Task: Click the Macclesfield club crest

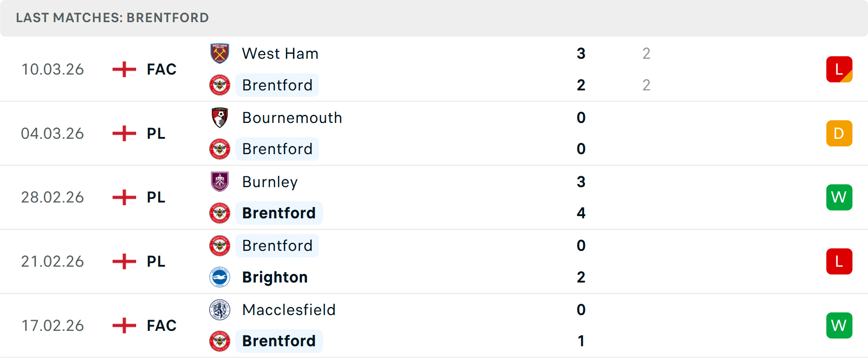Action: [220, 310]
